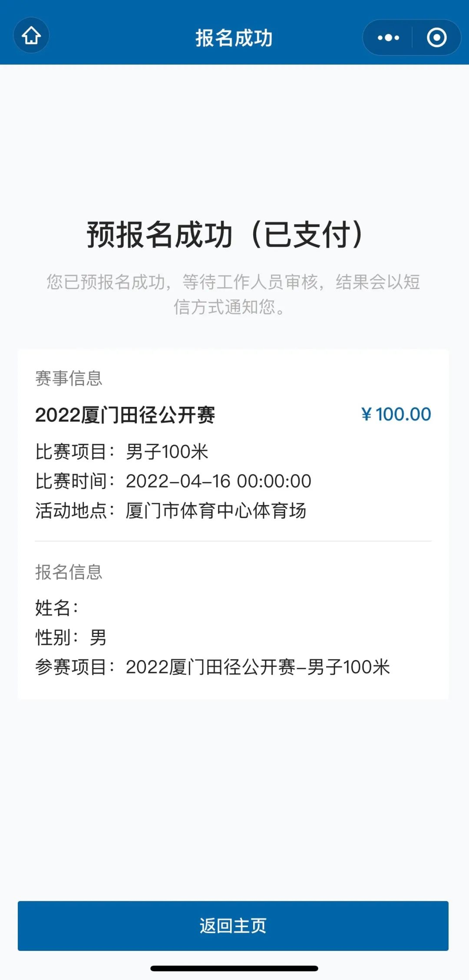
Task: Click the 预报名成功（已支付） heading
Action: coord(225,234)
